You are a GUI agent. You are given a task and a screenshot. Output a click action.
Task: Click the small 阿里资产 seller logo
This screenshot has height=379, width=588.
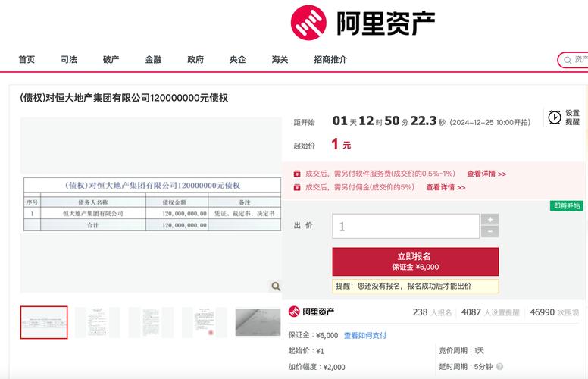[311, 312]
